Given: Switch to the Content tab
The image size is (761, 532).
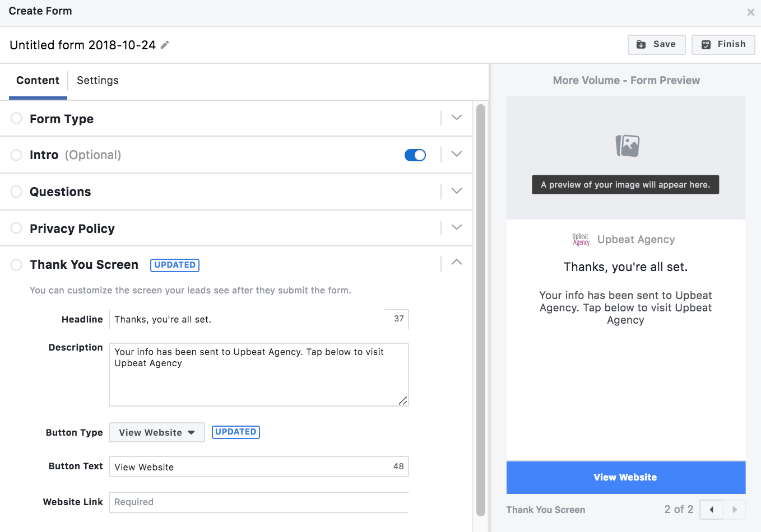Looking at the screenshot, I should coord(38,81).
